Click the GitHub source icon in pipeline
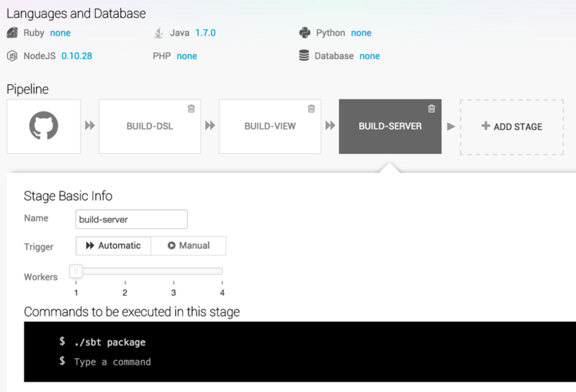The image size is (576, 392). (x=44, y=126)
